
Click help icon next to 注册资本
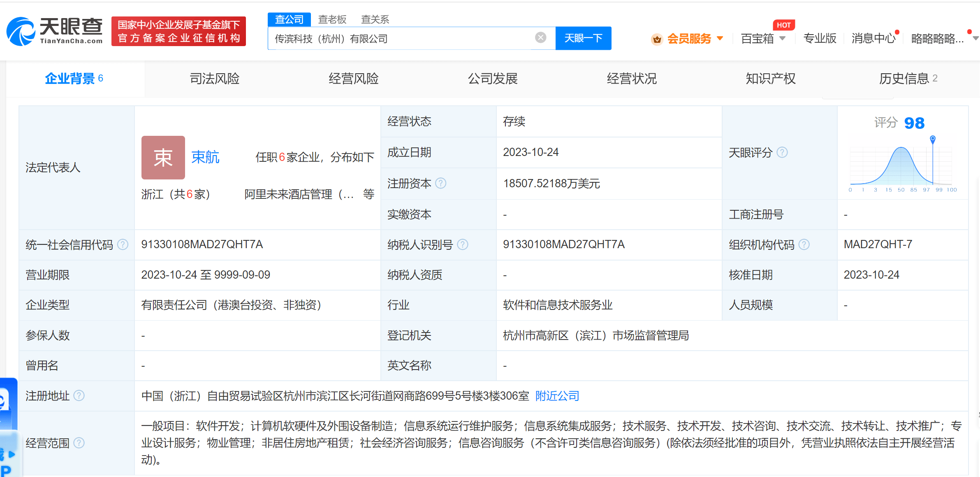[x=440, y=183]
